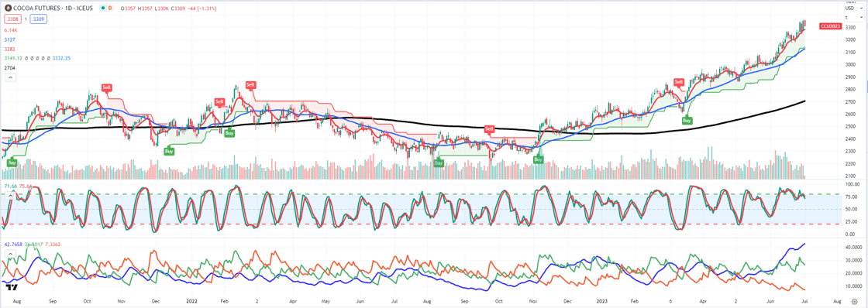Image resolution: width=868 pixels, height=308 pixels.
Task: Click the 71.66 stochastic value
Action: tap(10, 187)
